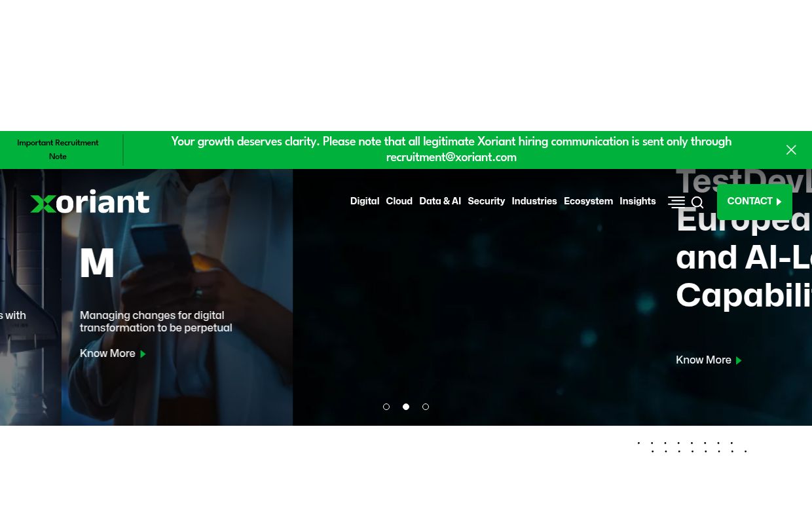The width and height of the screenshot is (812, 524).
Task: Select the third carousel slide dot
Action: pos(426,407)
